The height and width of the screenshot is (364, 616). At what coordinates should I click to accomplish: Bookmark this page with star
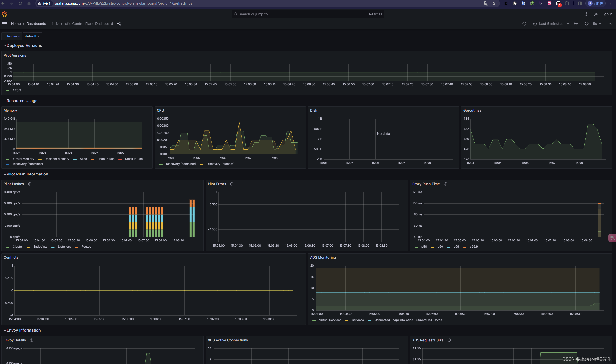(494, 3)
